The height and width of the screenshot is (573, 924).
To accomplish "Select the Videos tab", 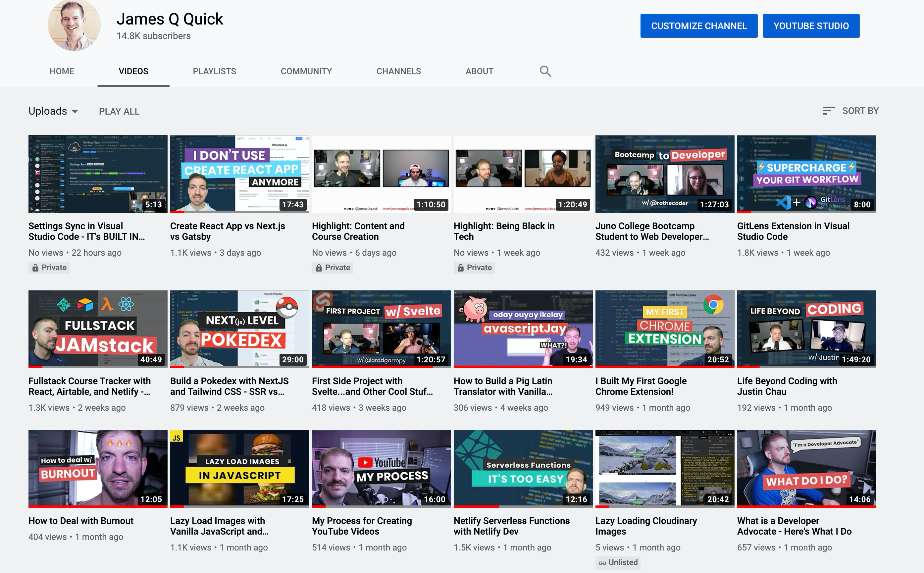I will pyautogui.click(x=133, y=71).
